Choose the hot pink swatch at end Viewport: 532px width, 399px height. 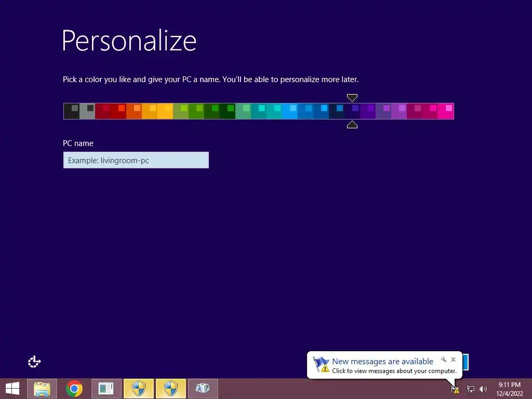[446, 111]
